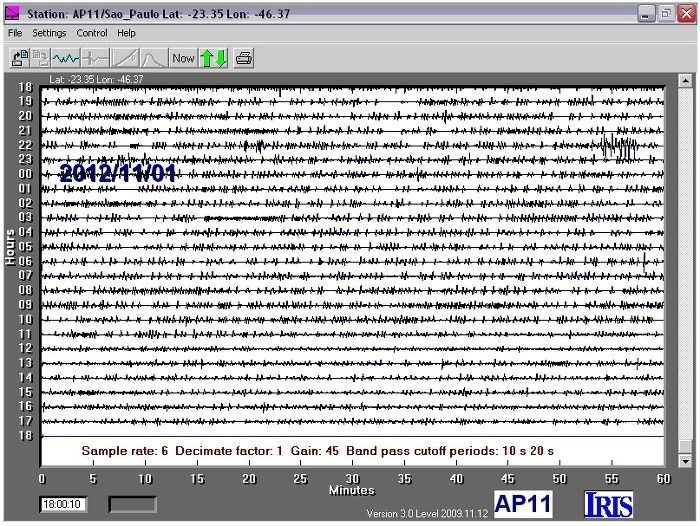Screen dimensions: 700x526
Task: Click the 18:00:10 time field
Action: 62,505
